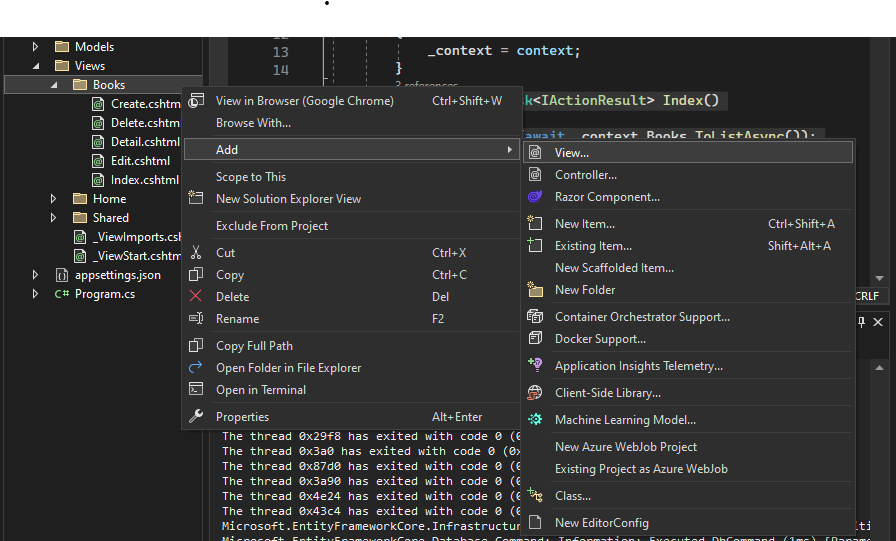This screenshot has height=541, width=896.
Task: Close the output panel with X button
Action: tap(878, 322)
